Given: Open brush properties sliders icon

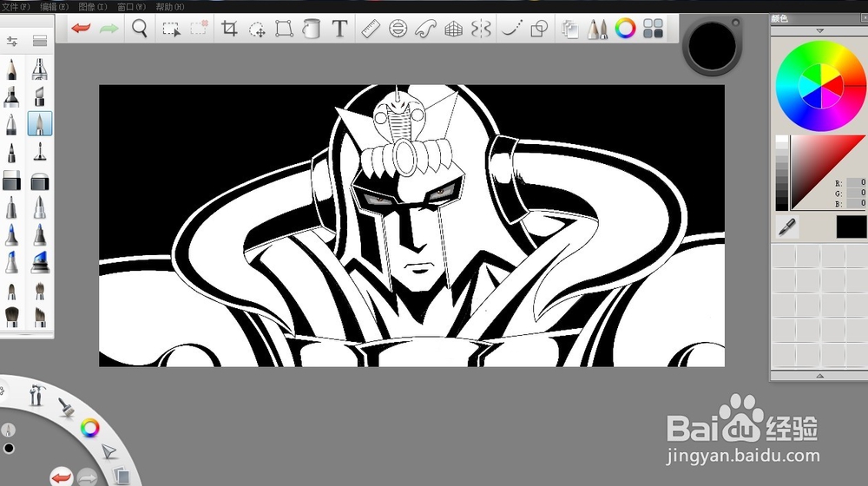Looking at the screenshot, I should click(11, 41).
